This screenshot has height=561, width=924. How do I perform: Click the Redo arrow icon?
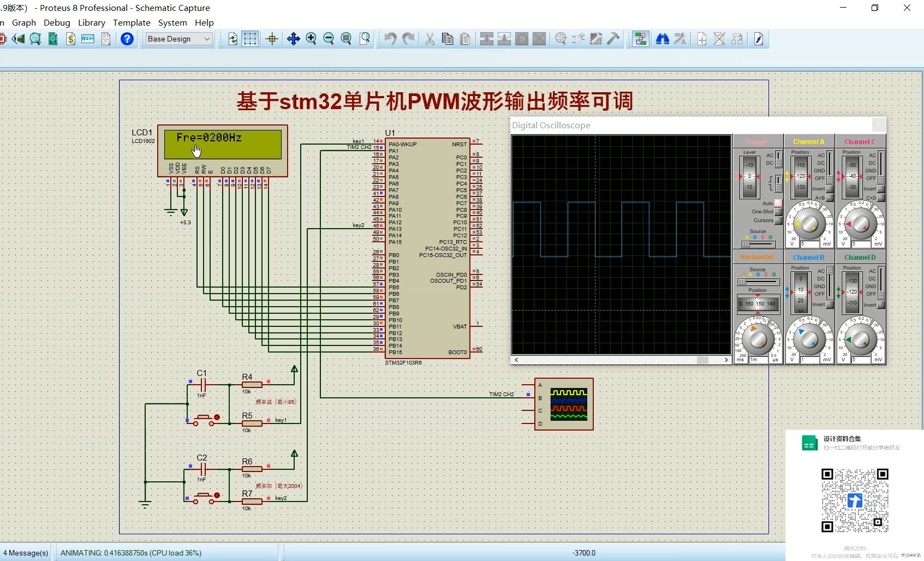click(x=408, y=39)
